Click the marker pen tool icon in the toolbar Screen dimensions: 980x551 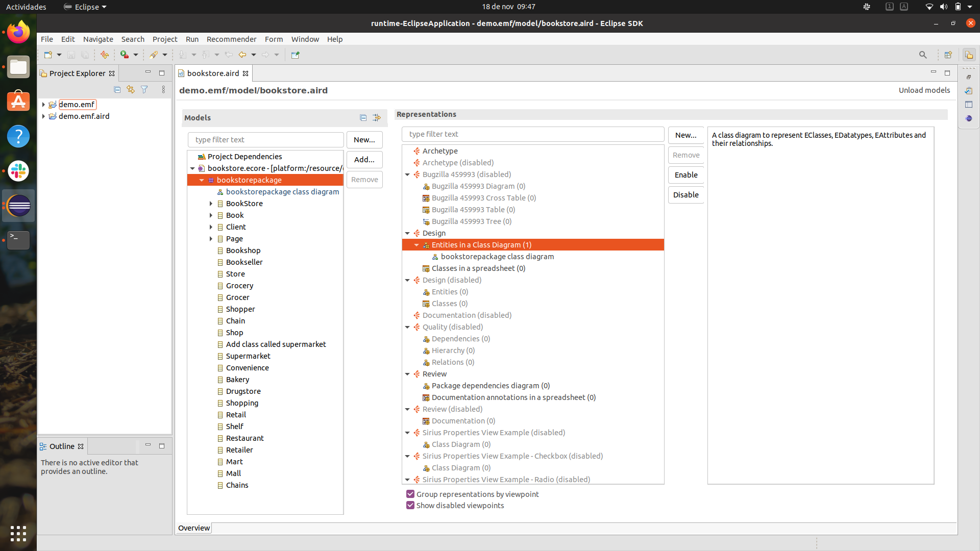pos(154,55)
